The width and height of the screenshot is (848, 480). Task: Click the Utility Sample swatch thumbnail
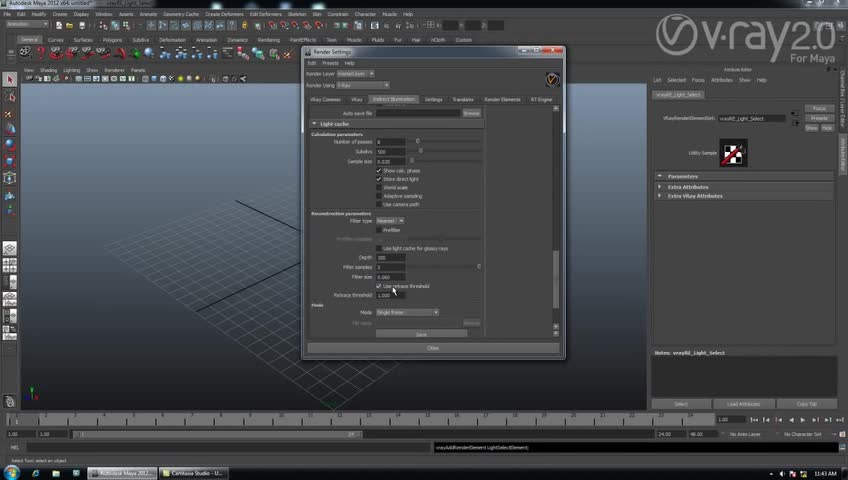pyautogui.click(x=734, y=153)
